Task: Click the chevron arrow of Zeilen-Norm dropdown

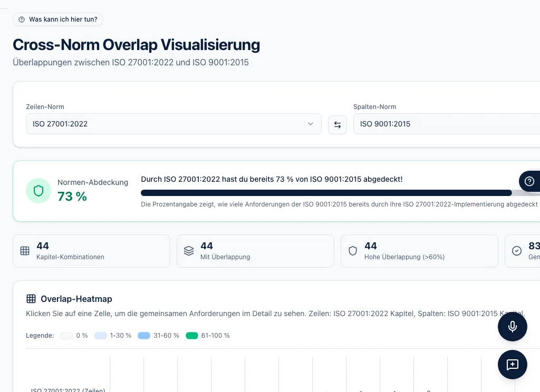Action: point(311,124)
